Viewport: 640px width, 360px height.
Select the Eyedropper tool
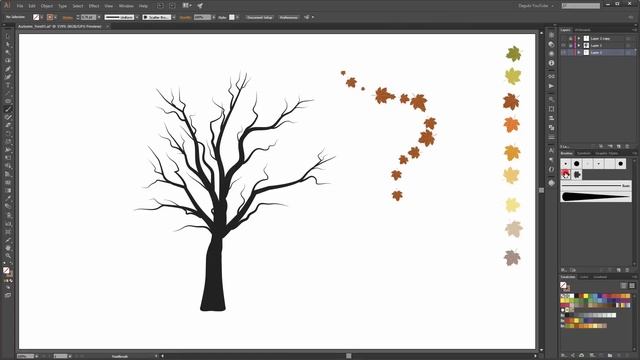click(x=8, y=199)
